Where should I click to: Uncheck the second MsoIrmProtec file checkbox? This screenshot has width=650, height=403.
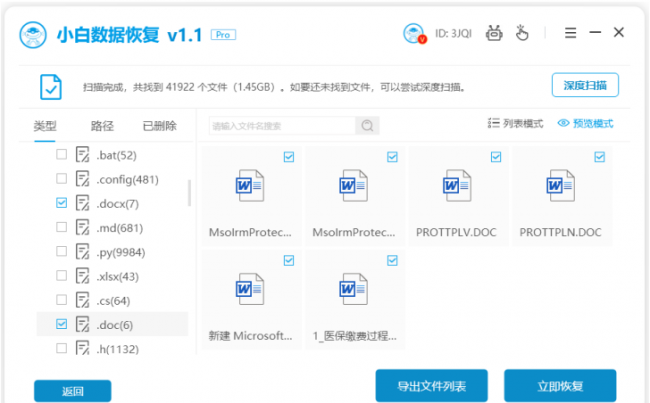392,157
